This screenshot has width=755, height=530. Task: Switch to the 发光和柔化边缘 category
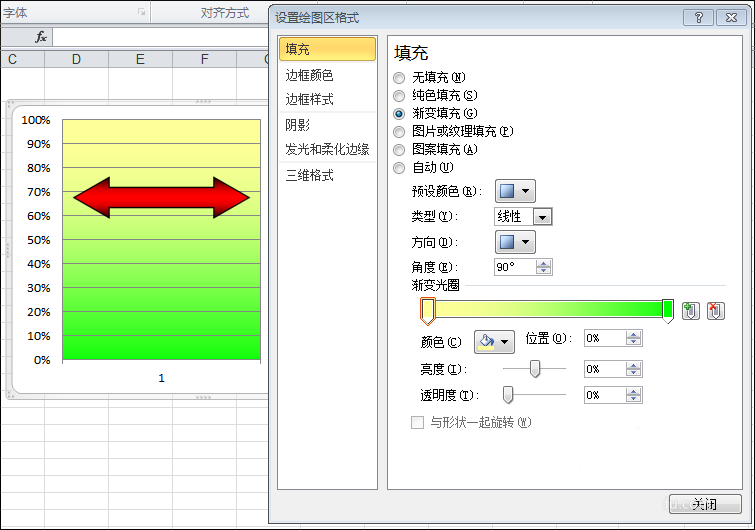pos(327,149)
